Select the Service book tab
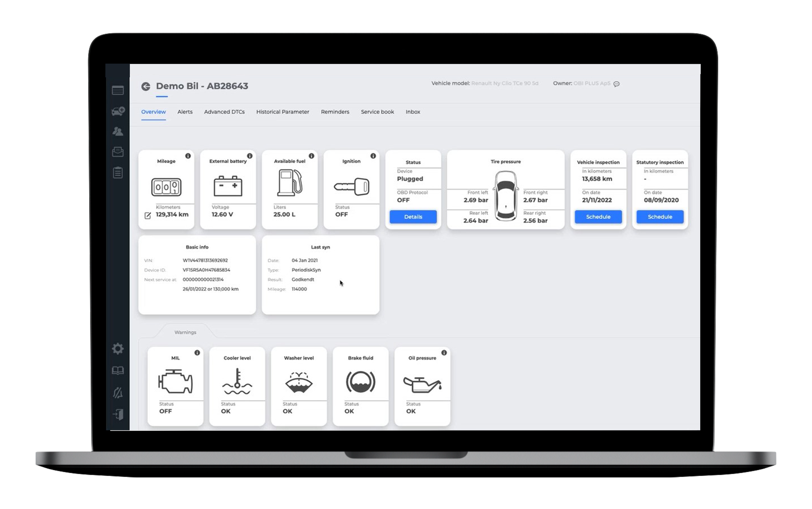Image resolution: width=812 pixels, height=509 pixels. pyautogui.click(x=377, y=112)
